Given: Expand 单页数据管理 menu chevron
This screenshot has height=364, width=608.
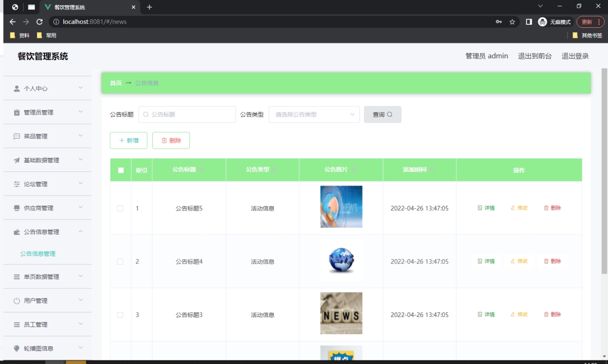Looking at the screenshot, I should point(80,276).
